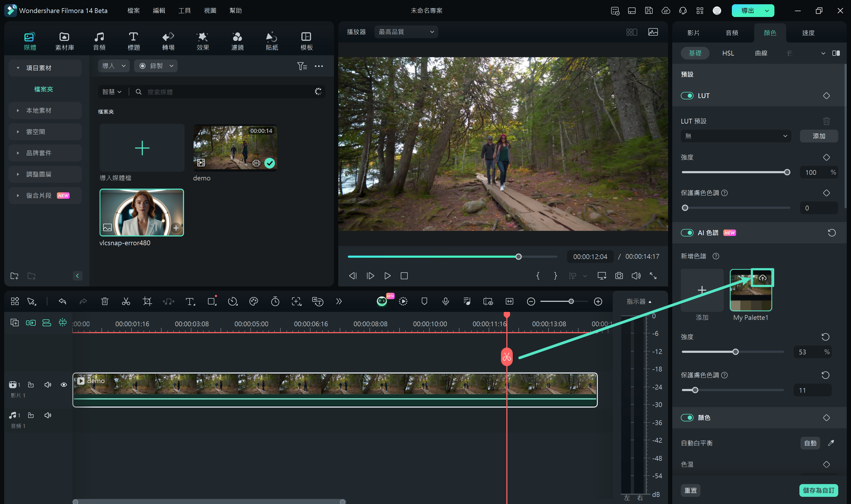Viewport: 851px width, 504px height.
Task: Add a new palette with 添加 tile
Action: [702, 290]
